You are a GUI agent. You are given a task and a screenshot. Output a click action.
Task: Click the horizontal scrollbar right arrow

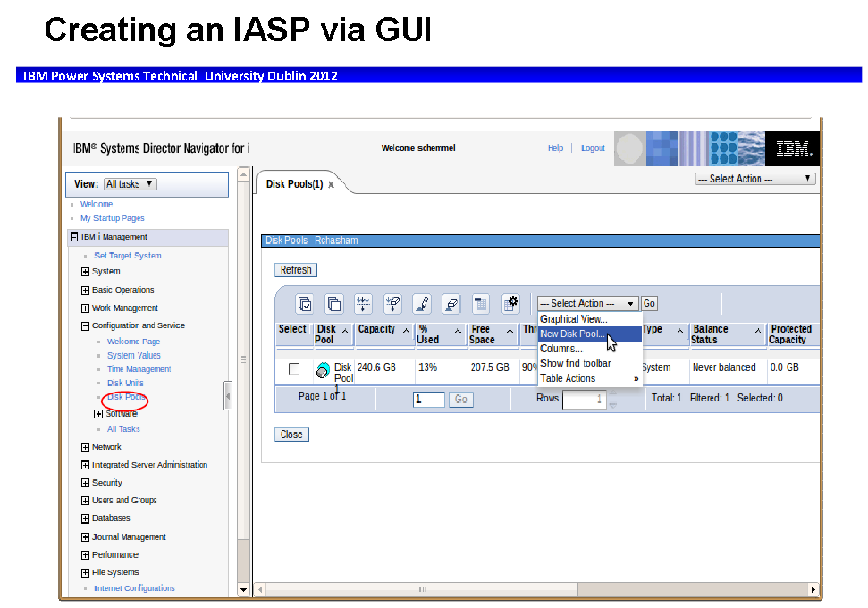813,590
